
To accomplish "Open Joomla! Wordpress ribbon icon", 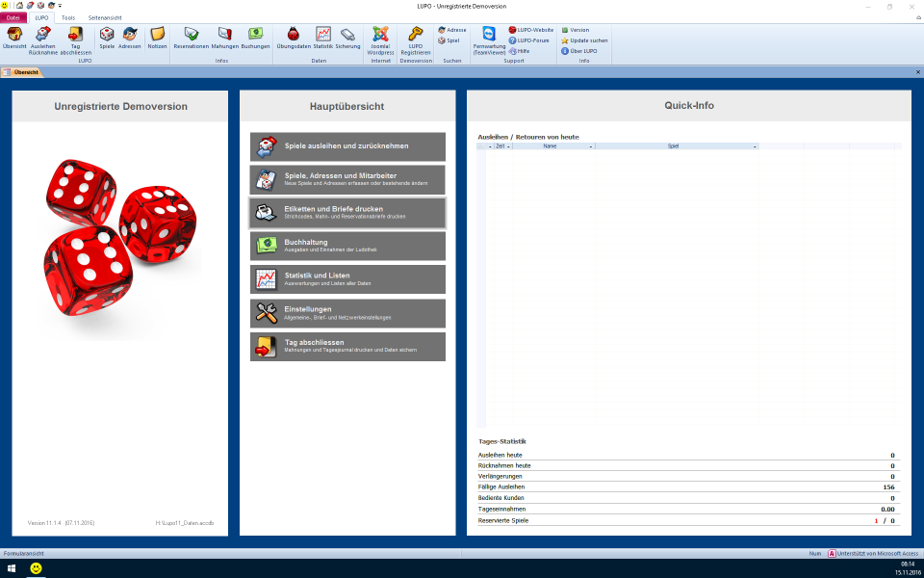I will click(x=381, y=40).
